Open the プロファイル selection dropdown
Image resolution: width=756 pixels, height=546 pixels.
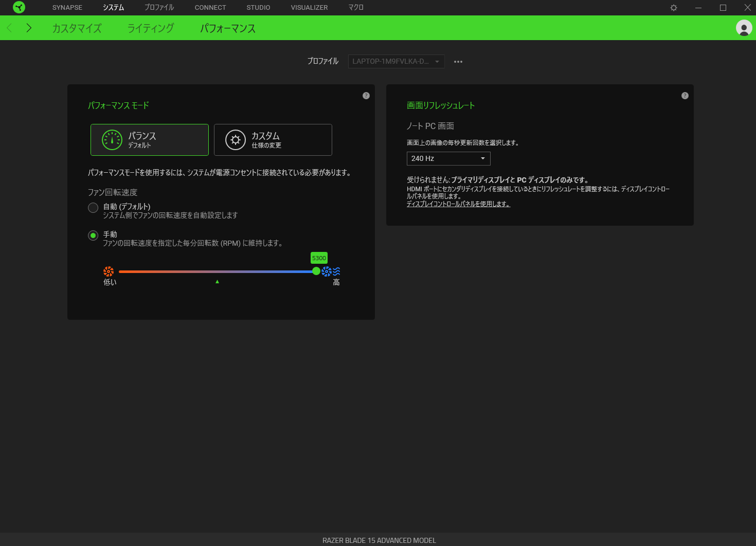(396, 61)
